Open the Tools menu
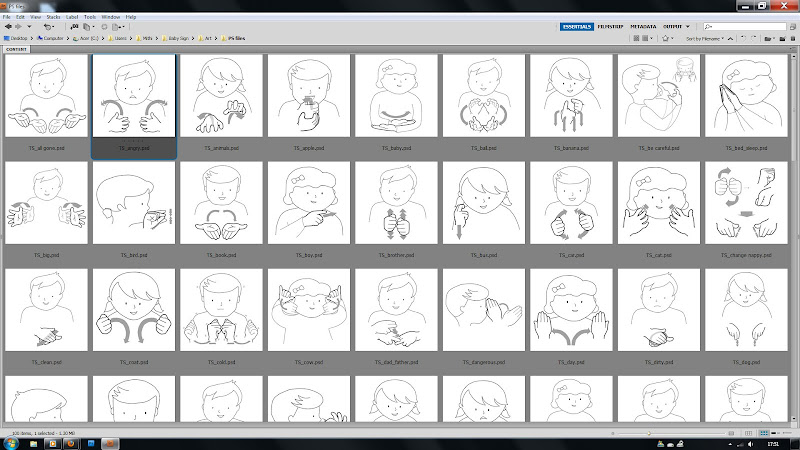Image resolution: width=800 pixels, height=450 pixels. tap(90, 17)
